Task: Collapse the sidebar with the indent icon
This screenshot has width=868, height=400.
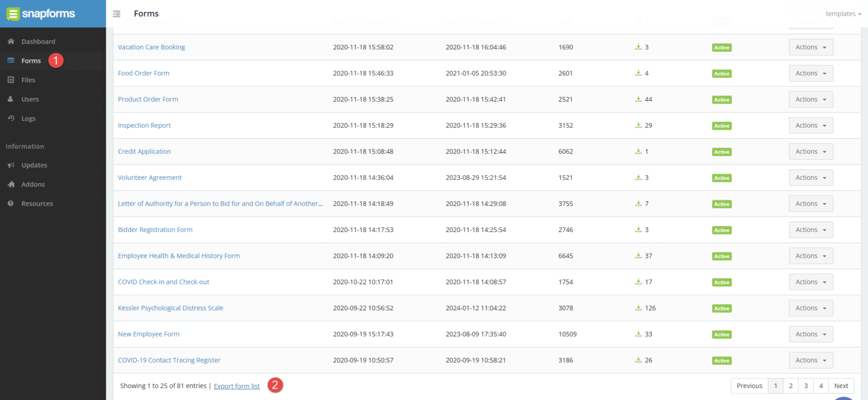Action: [x=116, y=13]
